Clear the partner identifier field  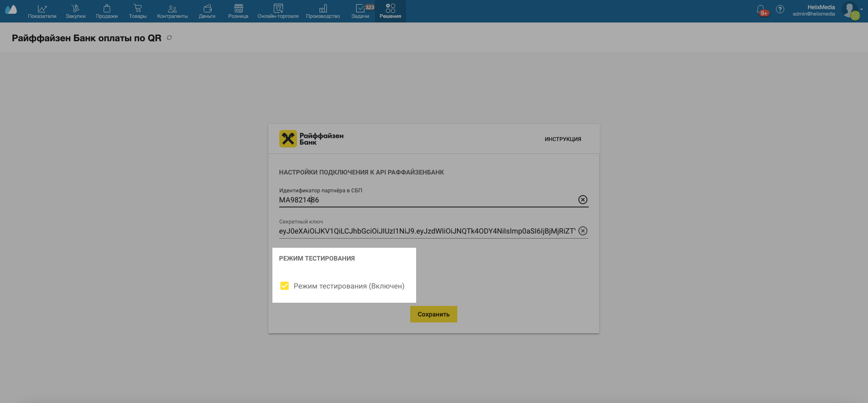[x=583, y=200]
